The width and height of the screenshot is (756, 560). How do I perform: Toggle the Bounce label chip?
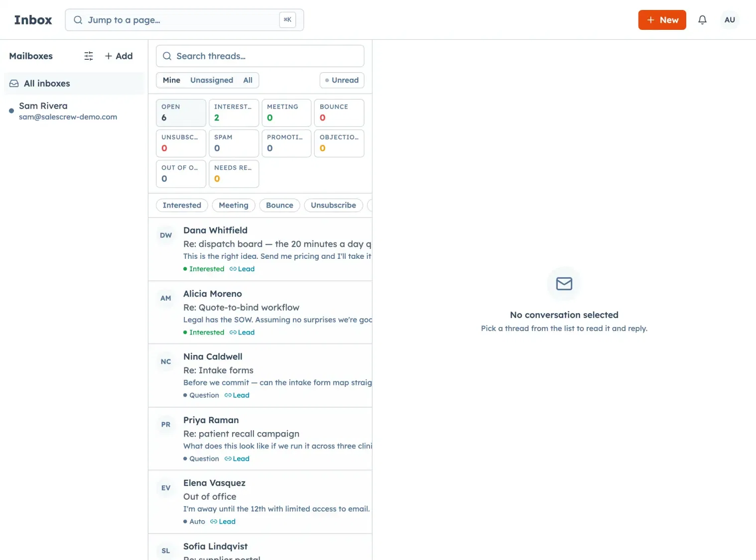pyautogui.click(x=279, y=205)
